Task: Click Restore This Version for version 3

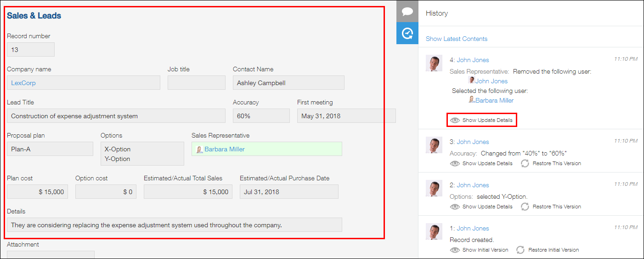Action: (557, 163)
